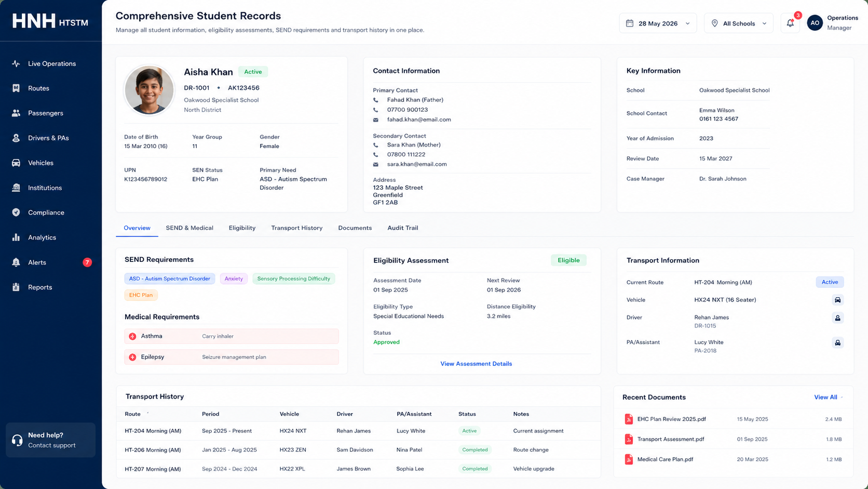The image size is (868, 489).
Task: Click the Institutions building icon
Action: (16, 188)
